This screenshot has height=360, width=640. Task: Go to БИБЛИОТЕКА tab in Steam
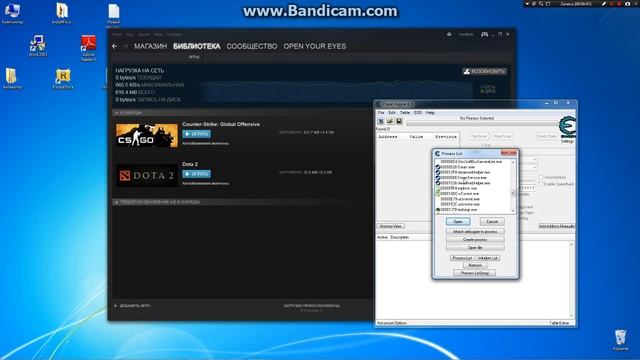[x=197, y=46]
